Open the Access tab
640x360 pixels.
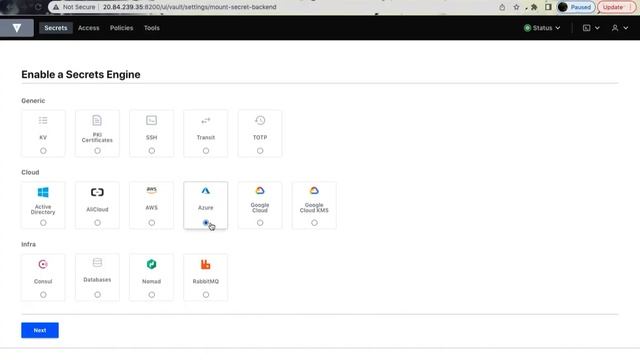89,28
